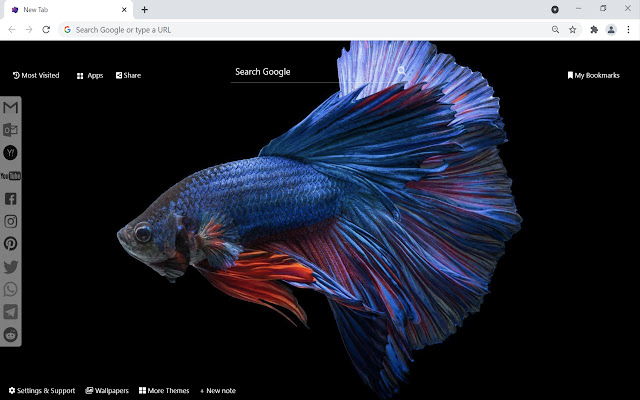
Task: Open Outlook from the sidebar
Action: click(x=11, y=130)
